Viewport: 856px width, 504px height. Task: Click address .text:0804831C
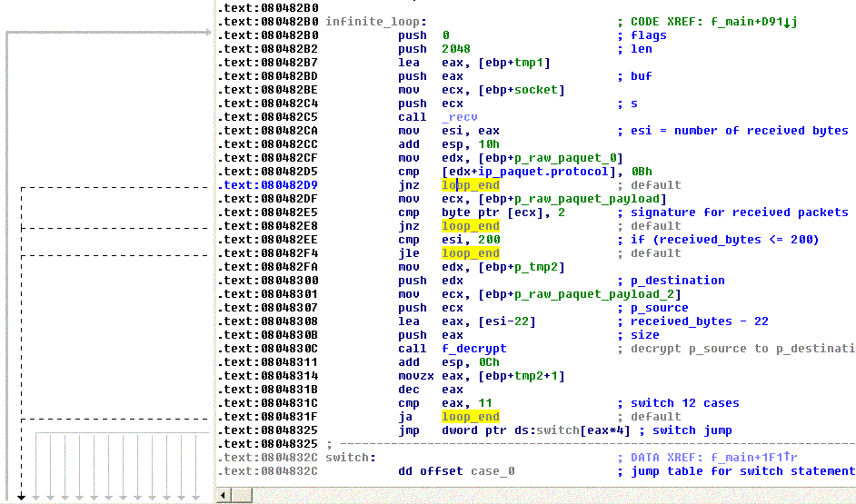[x=267, y=403]
